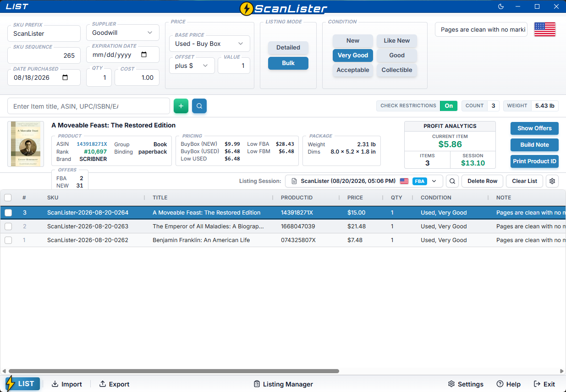Sort by the NOTE column header
The width and height of the screenshot is (566, 392).
pyautogui.click(x=504, y=198)
